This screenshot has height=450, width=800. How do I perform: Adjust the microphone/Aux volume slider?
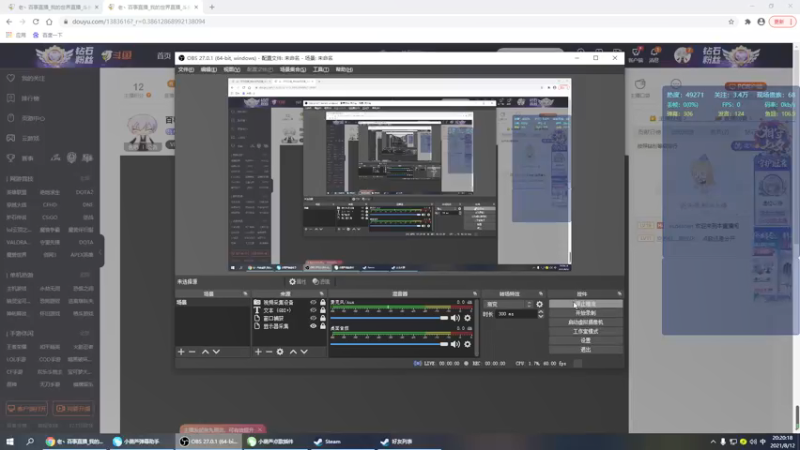click(x=389, y=318)
